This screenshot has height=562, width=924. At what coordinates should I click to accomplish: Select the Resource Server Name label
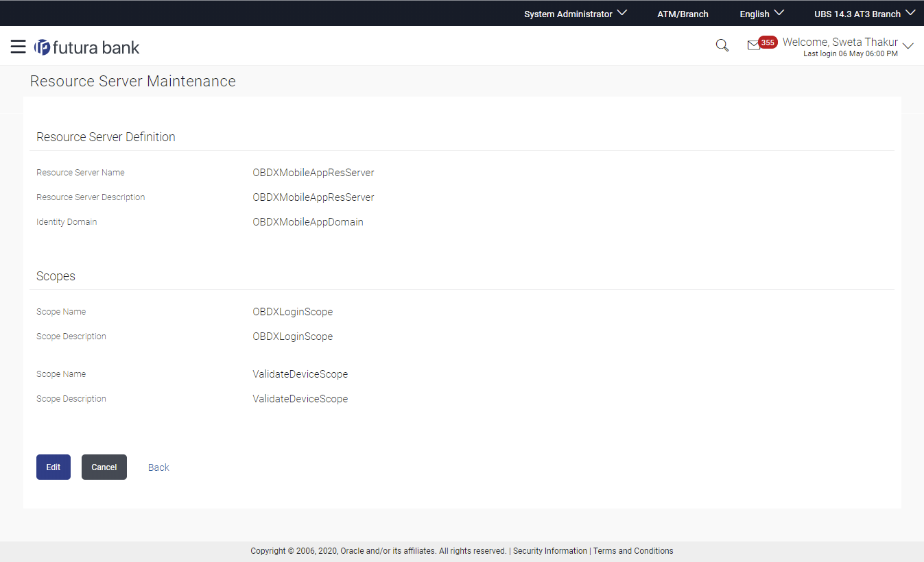point(80,173)
